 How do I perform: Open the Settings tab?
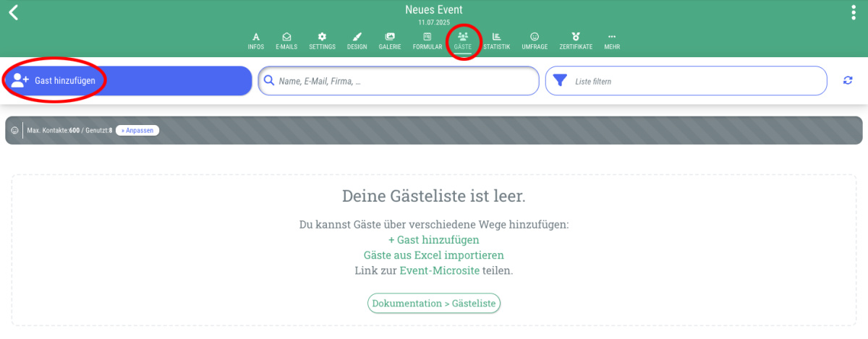pos(322,41)
